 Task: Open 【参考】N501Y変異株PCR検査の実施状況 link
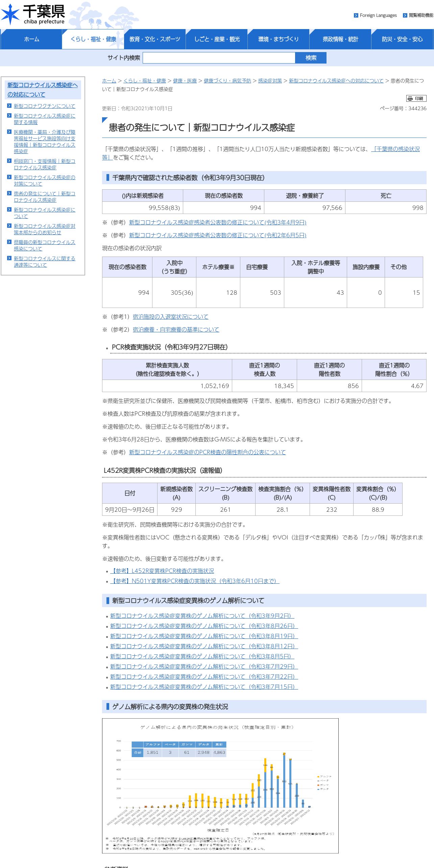coord(195,581)
